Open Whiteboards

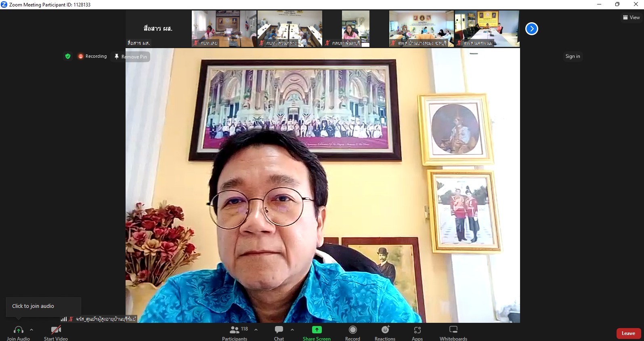(x=453, y=333)
